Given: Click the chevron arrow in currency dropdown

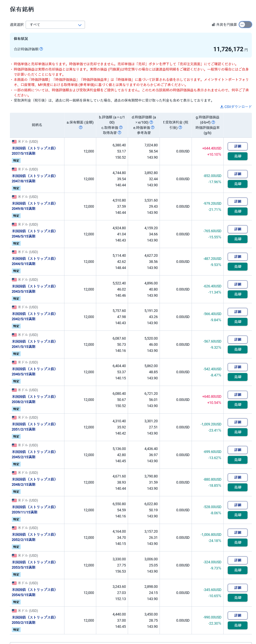Looking at the screenshot, I should (x=80, y=25).
